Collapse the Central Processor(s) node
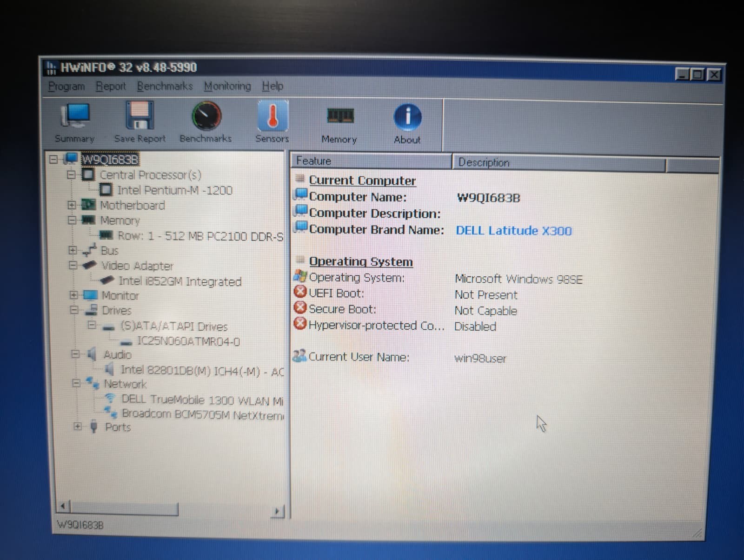The width and height of the screenshot is (744, 560). [71, 175]
